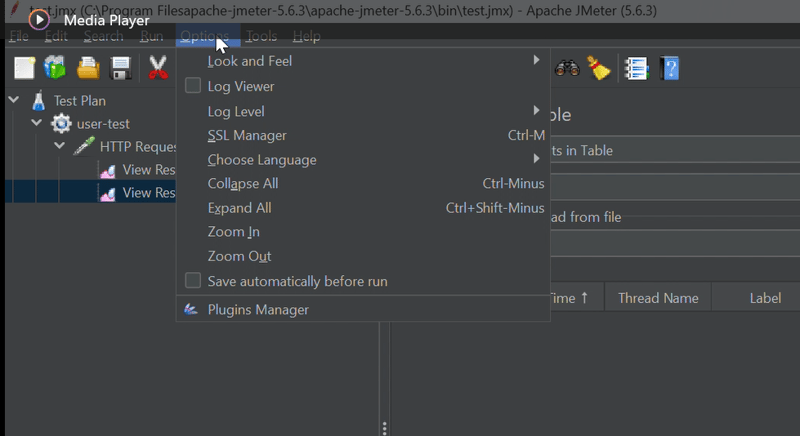Select Log Level menu entry

click(x=363, y=111)
